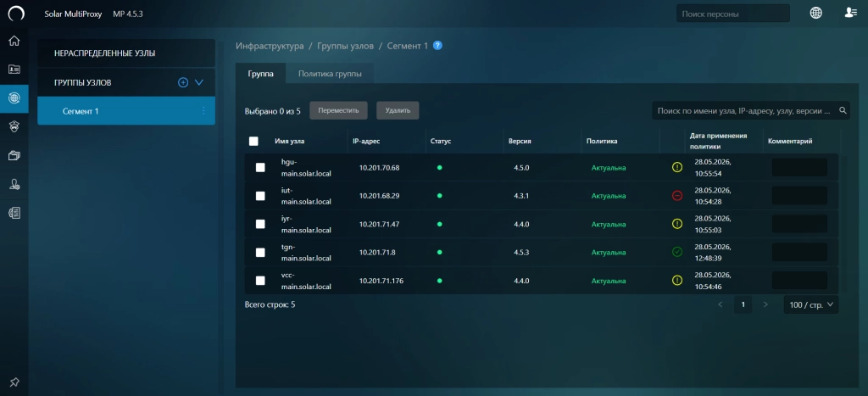Click IP address 10.201.71.176
Viewport: 868px width, 396px height.
[x=381, y=280]
